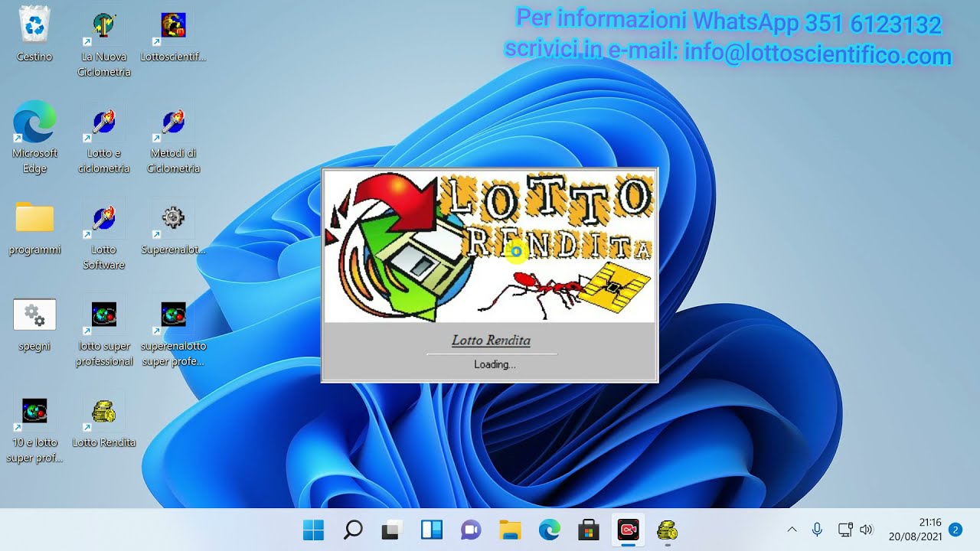The height and width of the screenshot is (551, 980).
Task: Open the Widgets panel in taskbar
Action: point(432,530)
